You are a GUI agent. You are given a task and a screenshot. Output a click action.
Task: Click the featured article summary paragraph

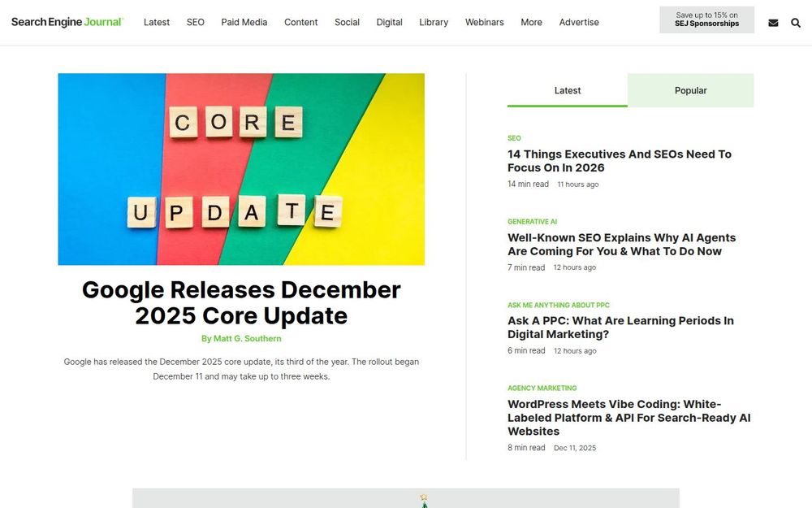point(241,369)
